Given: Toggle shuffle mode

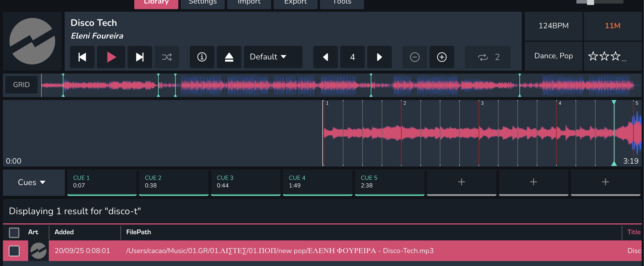Looking at the screenshot, I should click(167, 57).
